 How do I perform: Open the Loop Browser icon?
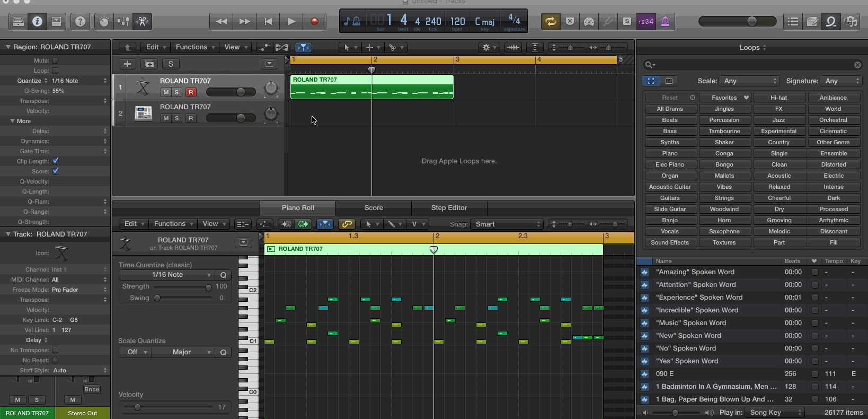[x=831, y=21]
